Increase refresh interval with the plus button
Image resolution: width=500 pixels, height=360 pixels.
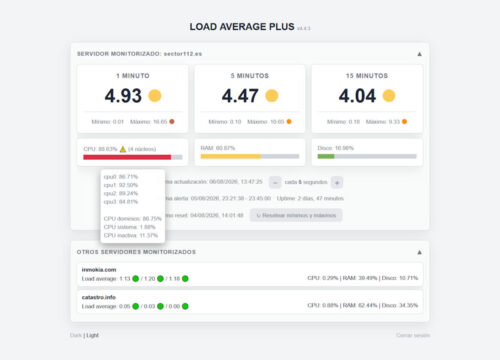click(337, 182)
